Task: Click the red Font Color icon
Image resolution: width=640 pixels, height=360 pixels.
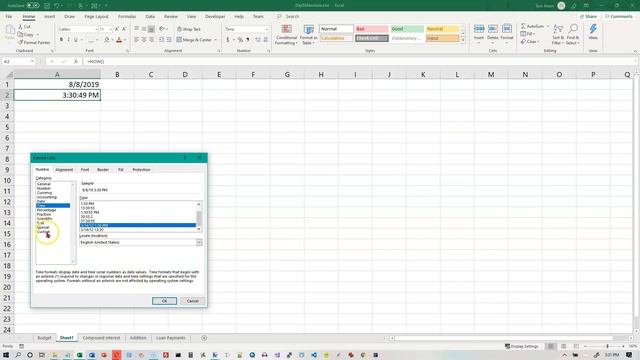Action: coord(119,40)
